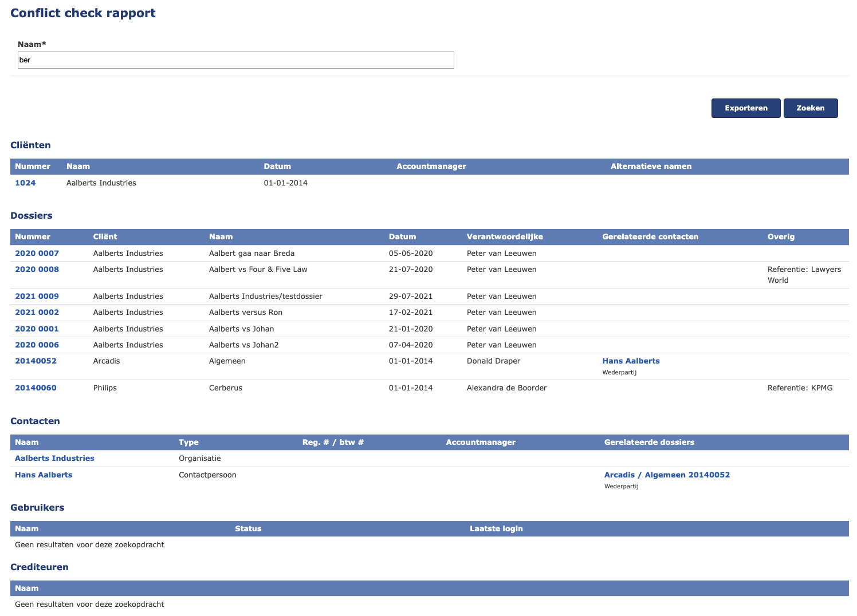857x616 pixels.
Task: Select the 'Arcadis' client cell in Dossiers
Action: point(107,361)
